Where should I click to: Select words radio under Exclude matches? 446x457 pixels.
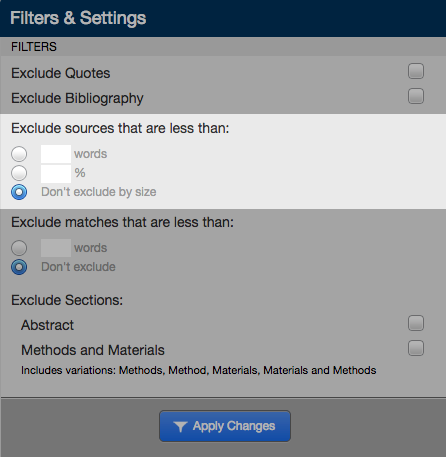pyautogui.click(x=19, y=248)
